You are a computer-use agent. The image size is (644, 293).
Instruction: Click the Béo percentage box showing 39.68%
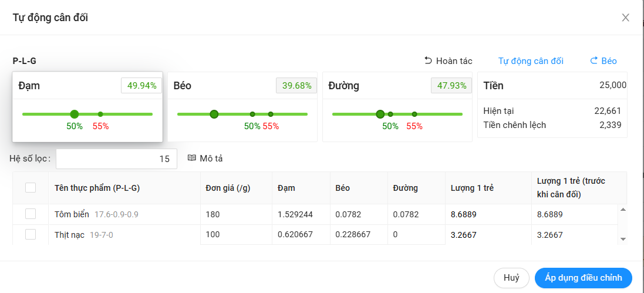coord(296,86)
